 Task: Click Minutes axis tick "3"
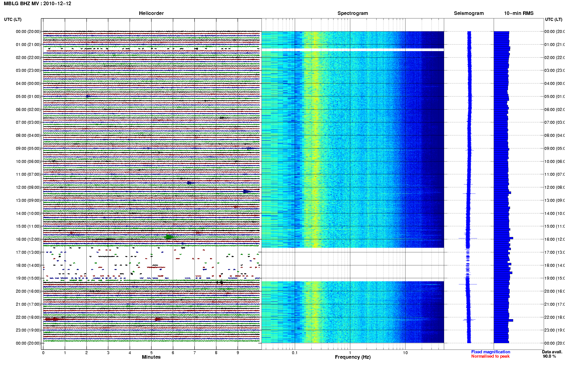pyautogui.click(x=108, y=353)
